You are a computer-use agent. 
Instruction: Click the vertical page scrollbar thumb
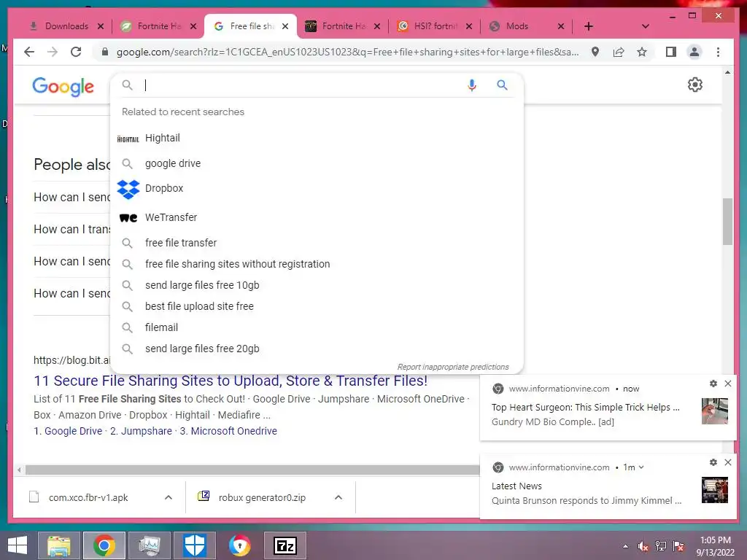[727, 222]
